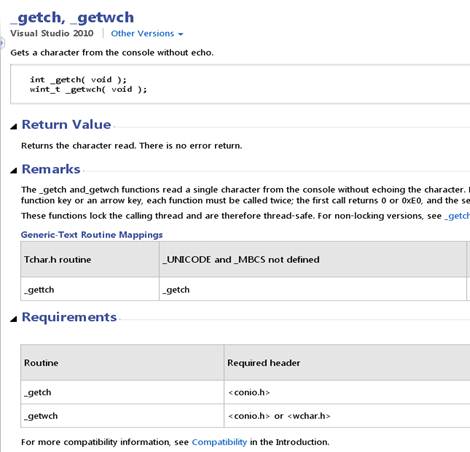The height and width of the screenshot is (452, 470).
Task: Click the Remarks heading
Action: (x=51, y=169)
